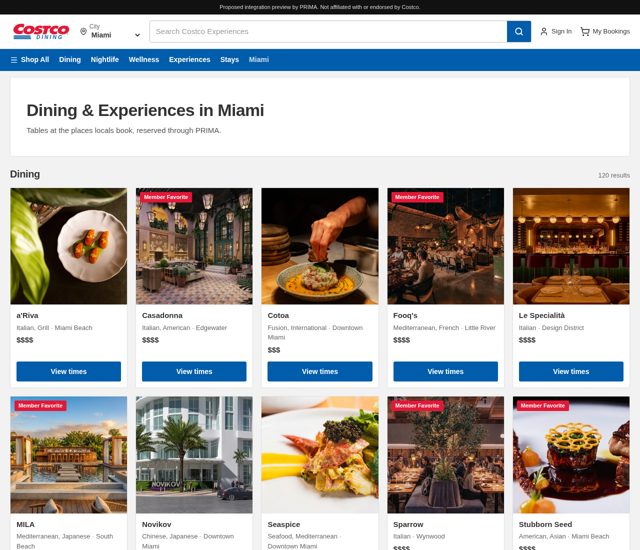
Task: Click the Casadonna restaurant name
Action: click(x=162, y=315)
